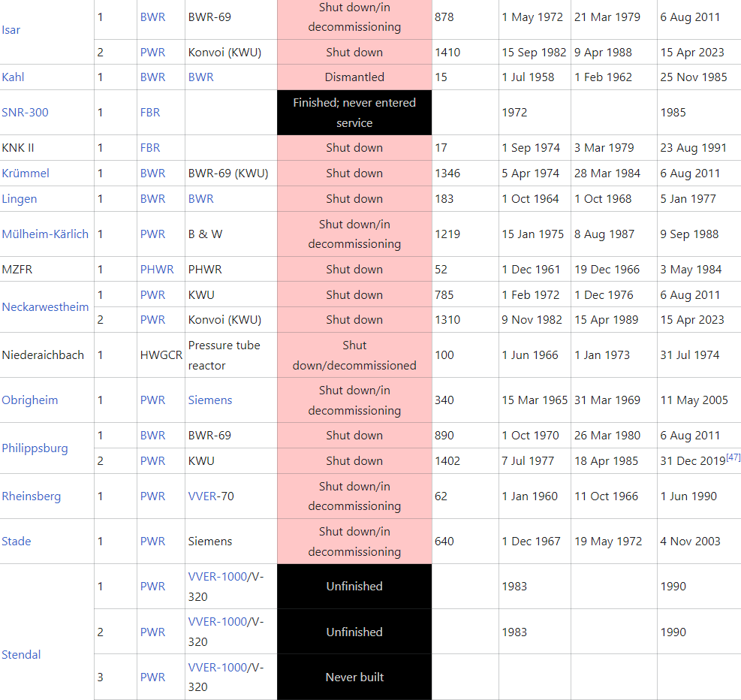Follow the Mülheim-Kärlich link
The width and height of the screenshot is (741, 700).
click(45, 234)
